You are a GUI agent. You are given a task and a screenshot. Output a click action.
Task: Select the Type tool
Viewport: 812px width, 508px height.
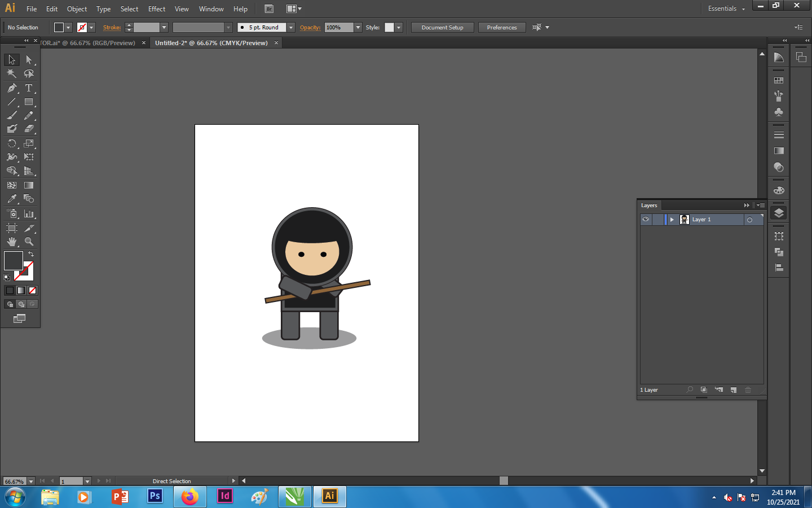point(29,88)
